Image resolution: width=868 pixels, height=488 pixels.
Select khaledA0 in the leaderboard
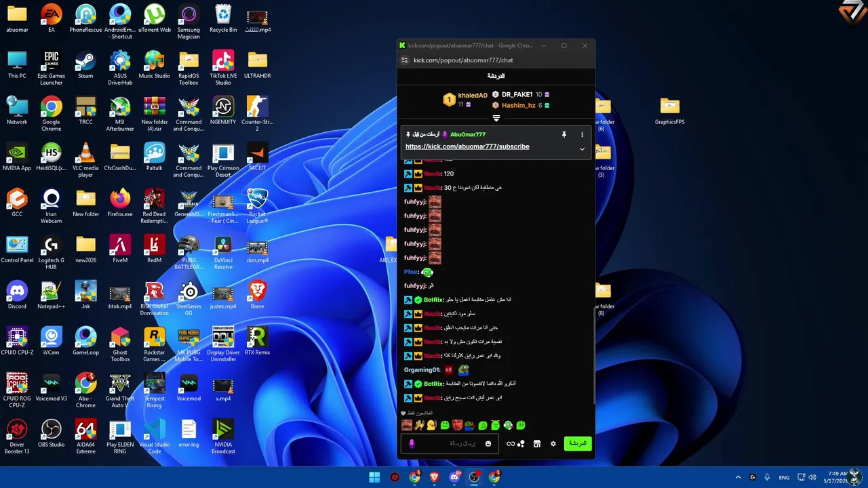click(473, 96)
